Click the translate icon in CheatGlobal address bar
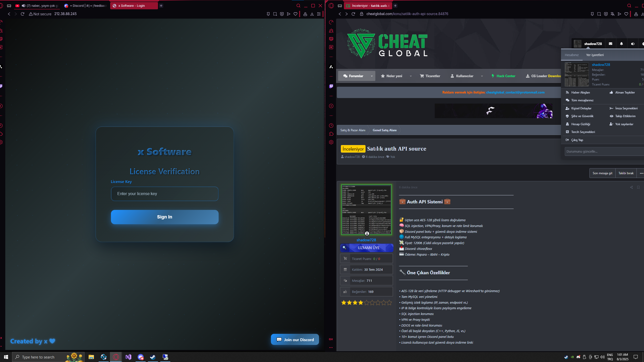 [613, 14]
